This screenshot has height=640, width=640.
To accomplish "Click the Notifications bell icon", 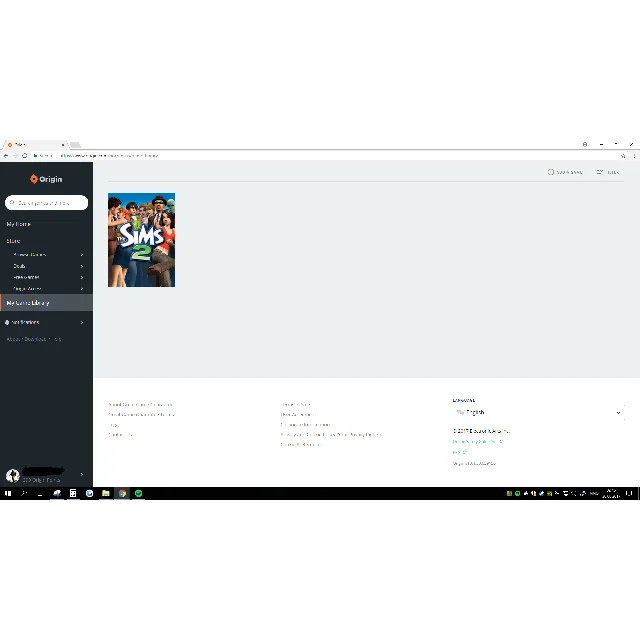I will (7, 322).
